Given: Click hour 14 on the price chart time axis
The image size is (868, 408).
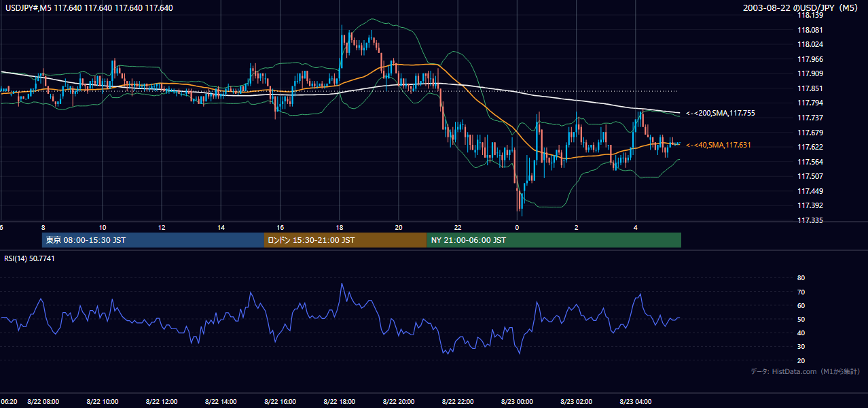Looking at the screenshot, I should pyautogui.click(x=221, y=227).
